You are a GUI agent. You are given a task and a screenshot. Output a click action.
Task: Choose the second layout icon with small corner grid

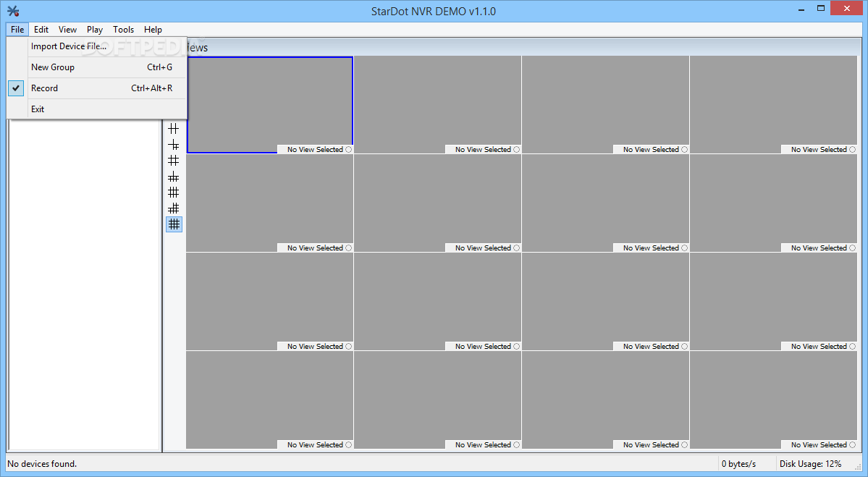coord(173,145)
